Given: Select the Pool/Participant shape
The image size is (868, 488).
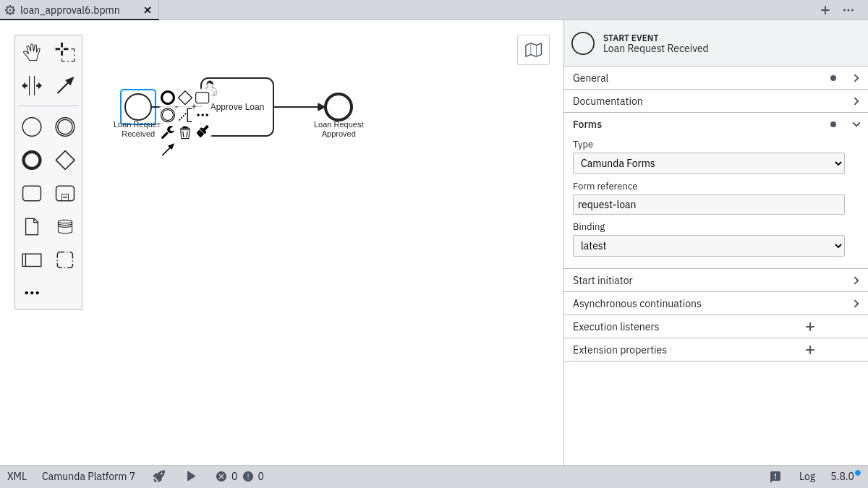Looking at the screenshot, I should tap(32, 260).
